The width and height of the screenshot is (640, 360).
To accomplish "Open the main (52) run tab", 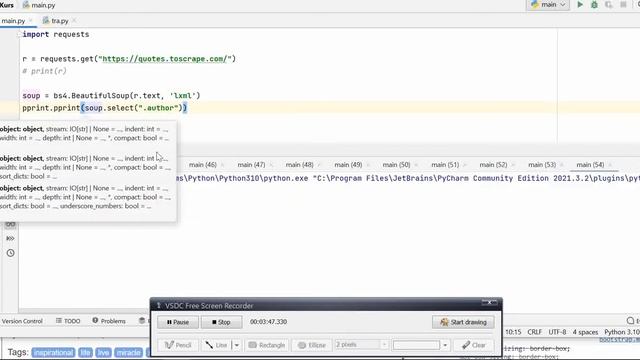I will coord(493,164).
